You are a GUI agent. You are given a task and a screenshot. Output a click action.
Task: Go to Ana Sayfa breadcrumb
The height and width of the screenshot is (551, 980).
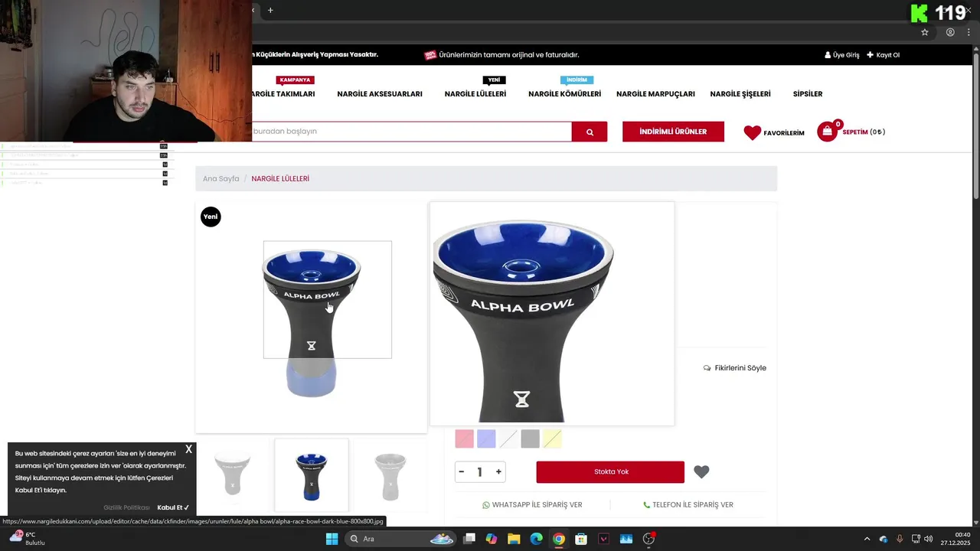coord(220,179)
